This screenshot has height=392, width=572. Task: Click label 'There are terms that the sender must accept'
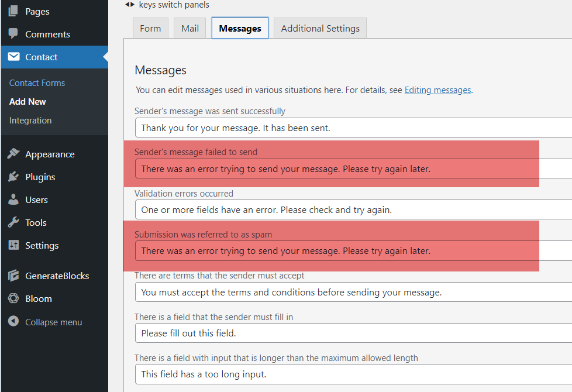tap(219, 276)
